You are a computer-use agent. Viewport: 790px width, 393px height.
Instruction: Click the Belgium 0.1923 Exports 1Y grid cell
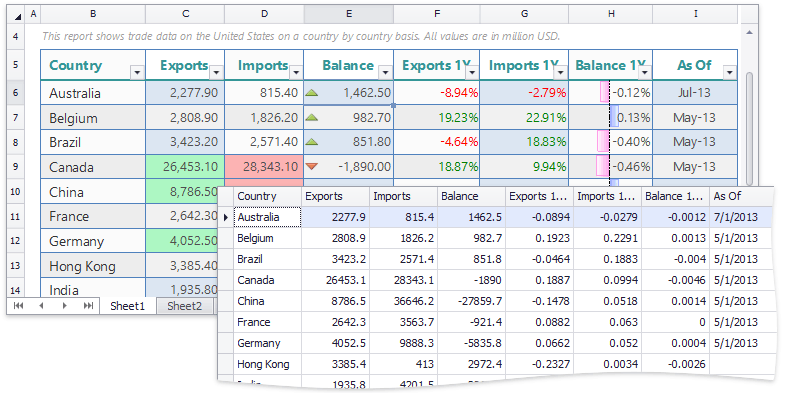540,238
